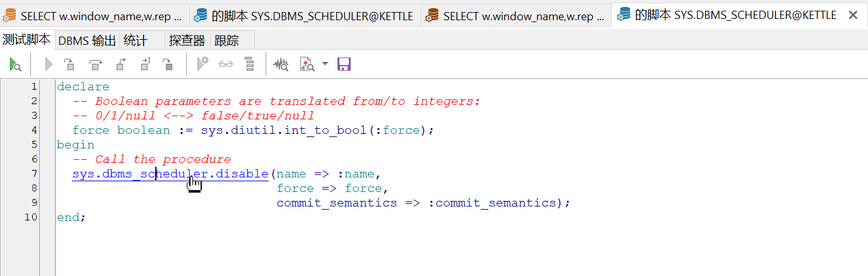
Task: Click line number 10 in the gutter
Action: [x=31, y=217]
